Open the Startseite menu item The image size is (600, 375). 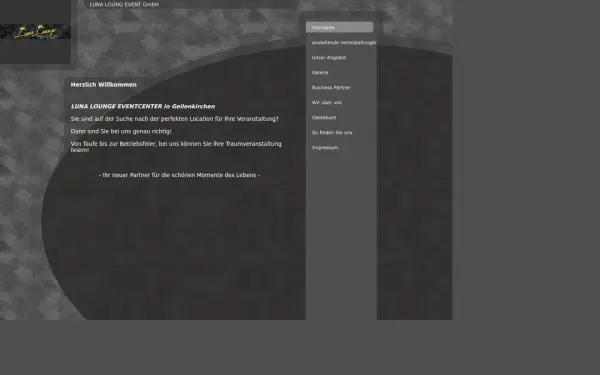point(339,28)
